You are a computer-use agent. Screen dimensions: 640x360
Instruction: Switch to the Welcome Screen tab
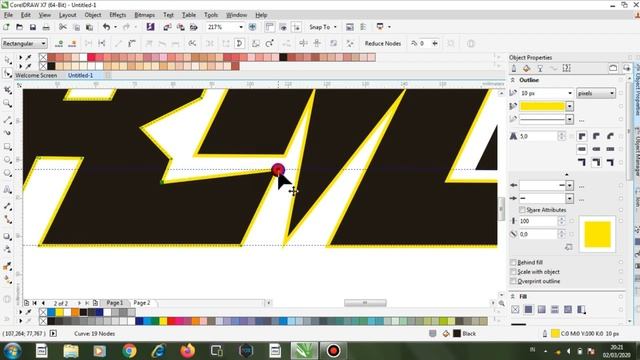(x=36, y=75)
